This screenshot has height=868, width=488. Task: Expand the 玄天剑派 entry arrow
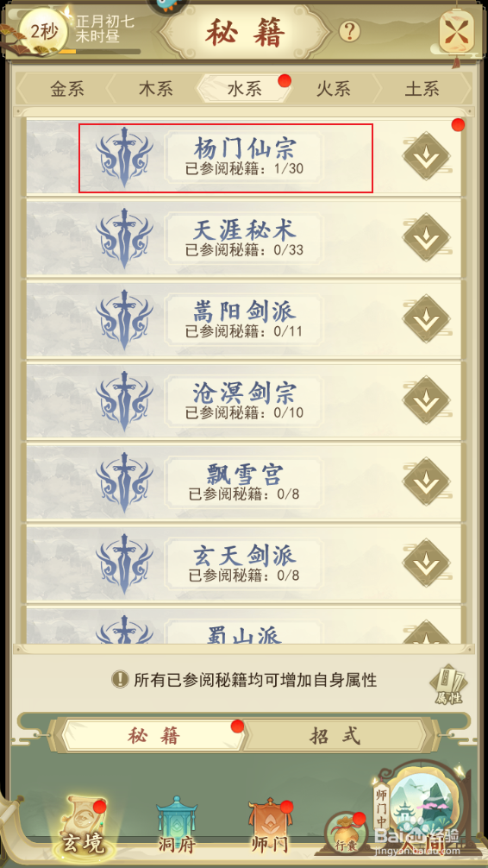coord(426,563)
